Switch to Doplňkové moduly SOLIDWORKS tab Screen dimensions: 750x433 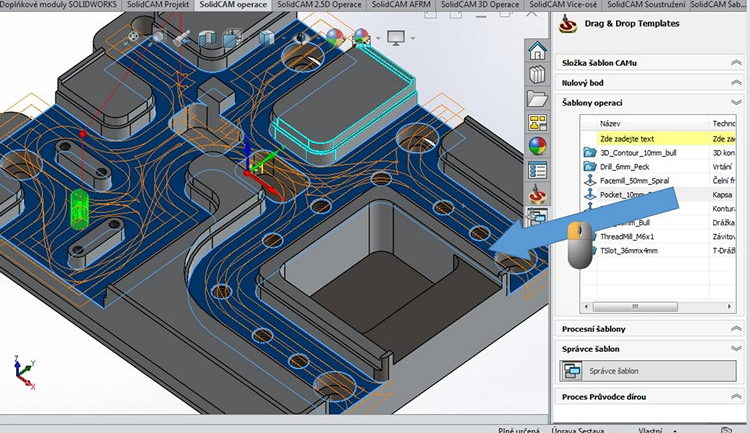point(59,5)
